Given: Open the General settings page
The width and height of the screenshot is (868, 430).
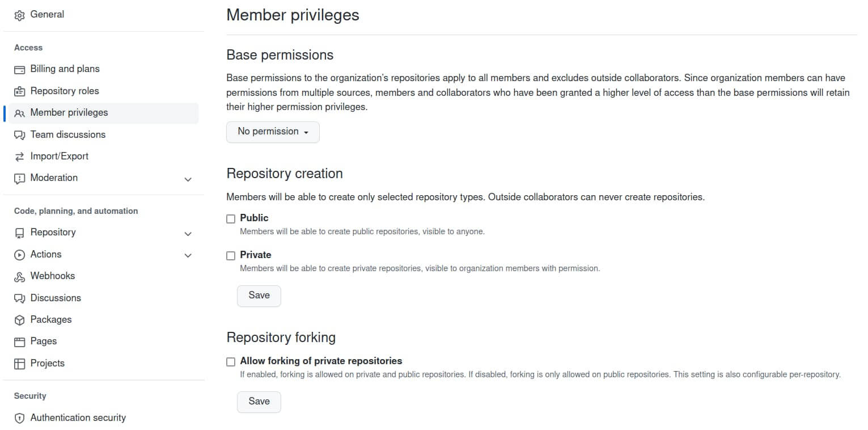Looking at the screenshot, I should [47, 15].
